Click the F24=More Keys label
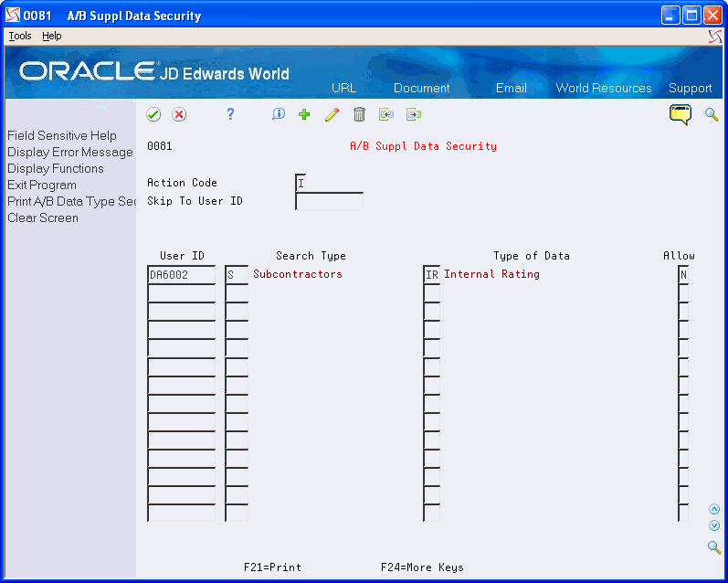This screenshot has width=728, height=583. 422,567
